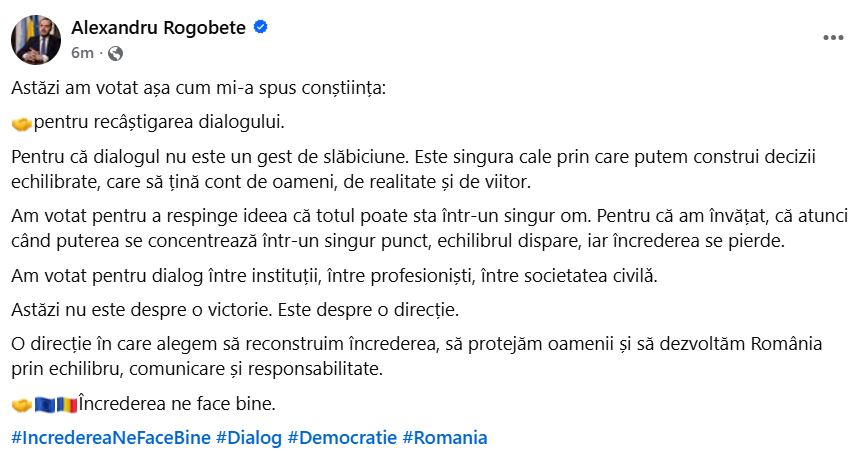Click the globe public audience icon

[115, 53]
